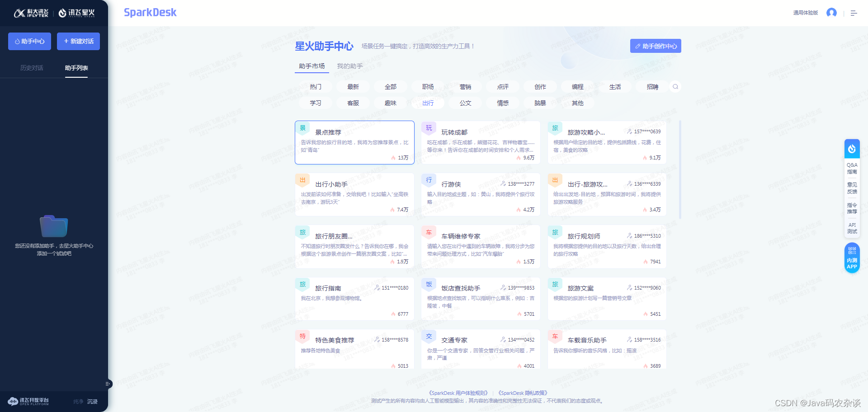Start a new chat with 新建对话
The width and height of the screenshot is (868, 412).
coord(78,41)
